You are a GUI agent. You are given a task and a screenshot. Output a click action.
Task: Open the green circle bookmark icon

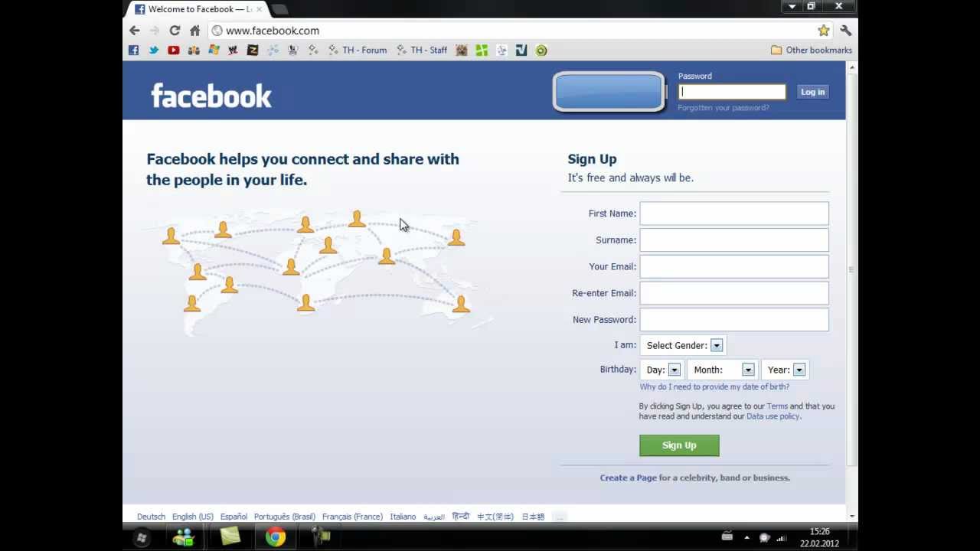[x=541, y=51]
